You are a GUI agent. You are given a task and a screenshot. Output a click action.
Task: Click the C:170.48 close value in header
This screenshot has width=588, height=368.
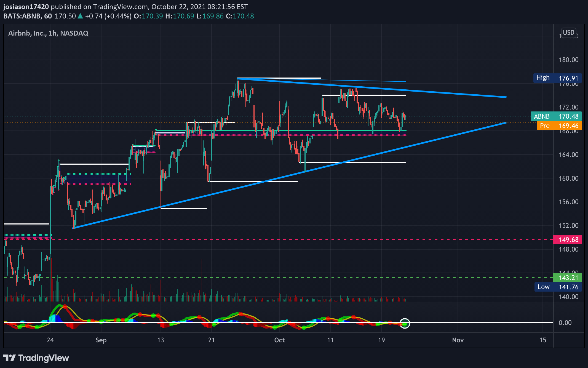[240, 16]
